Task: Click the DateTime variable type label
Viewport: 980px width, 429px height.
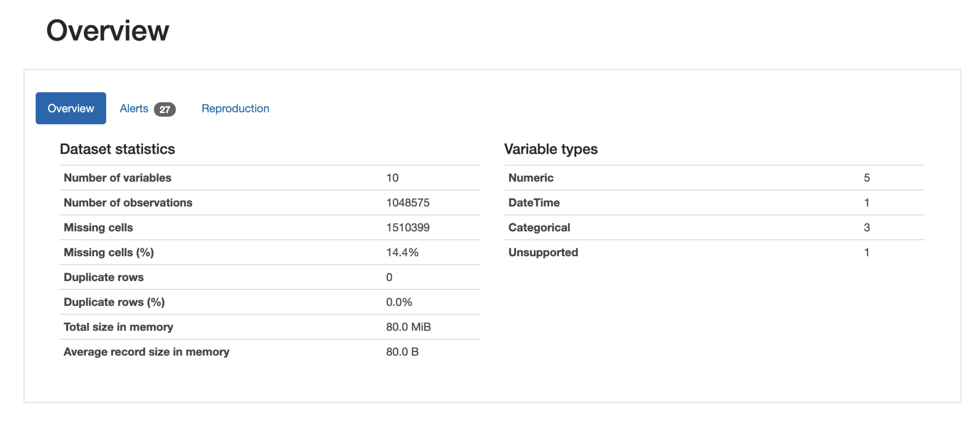Action: click(534, 203)
